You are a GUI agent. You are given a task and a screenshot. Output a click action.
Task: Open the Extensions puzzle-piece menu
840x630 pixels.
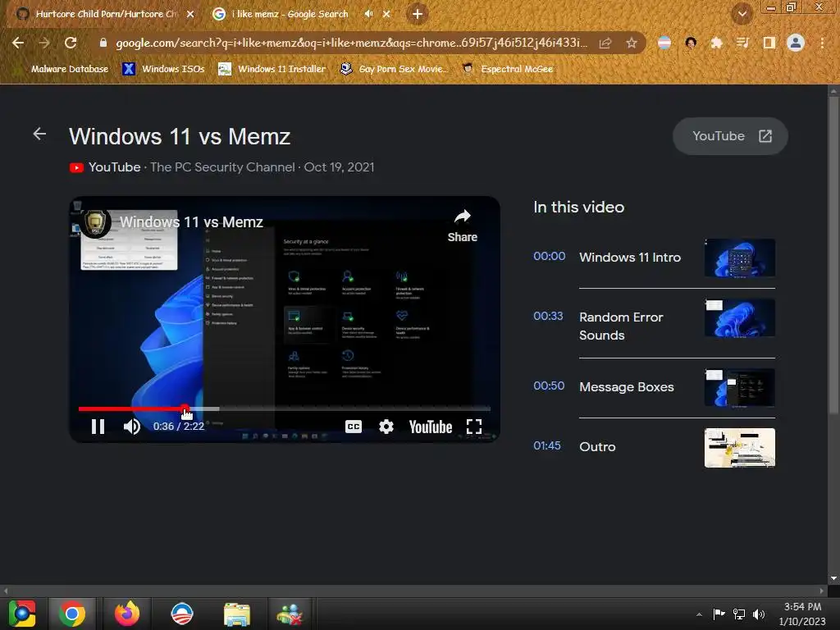pos(716,43)
